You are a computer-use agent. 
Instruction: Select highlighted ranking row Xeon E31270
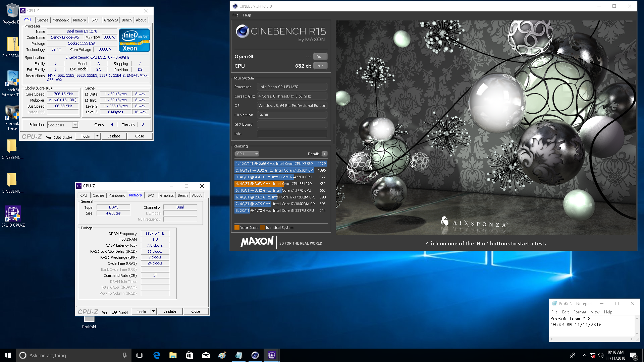click(x=281, y=184)
